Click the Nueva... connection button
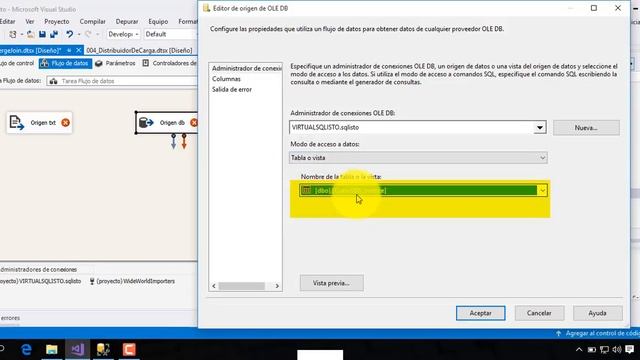 point(586,128)
